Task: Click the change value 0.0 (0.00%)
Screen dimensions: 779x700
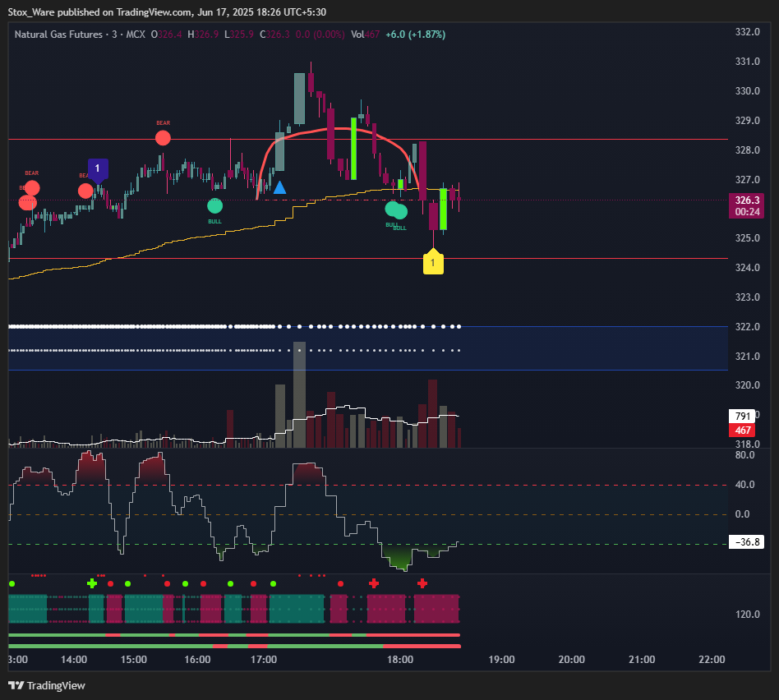Action: tap(320, 35)
